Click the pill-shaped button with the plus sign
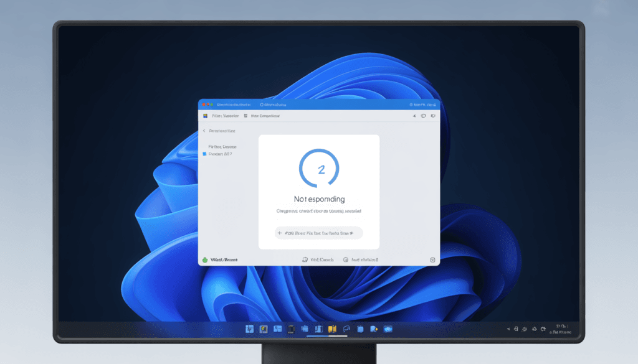Image resolution: width=638 pixels, height=364 pixels. point(318,233)
